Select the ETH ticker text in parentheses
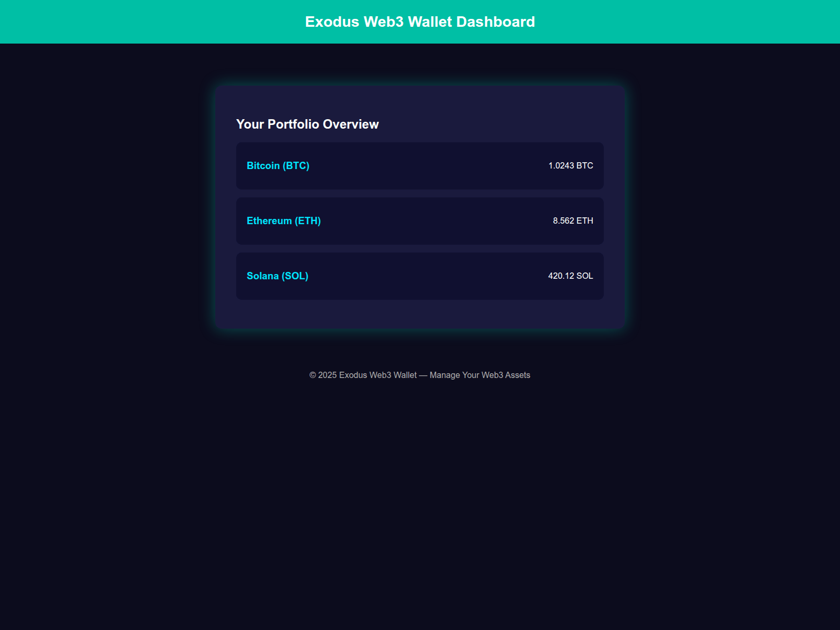The image size is (840, 630). [x=308, y=220]
